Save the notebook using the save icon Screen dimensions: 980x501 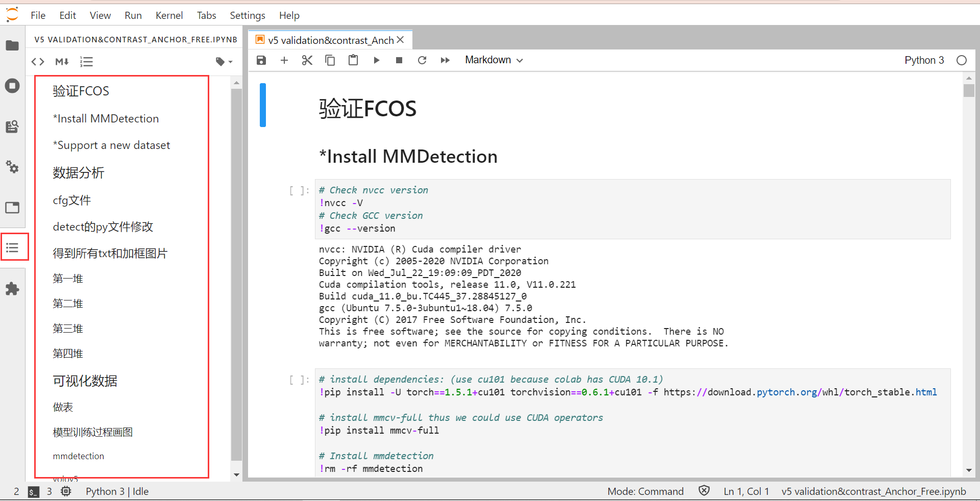261,60
